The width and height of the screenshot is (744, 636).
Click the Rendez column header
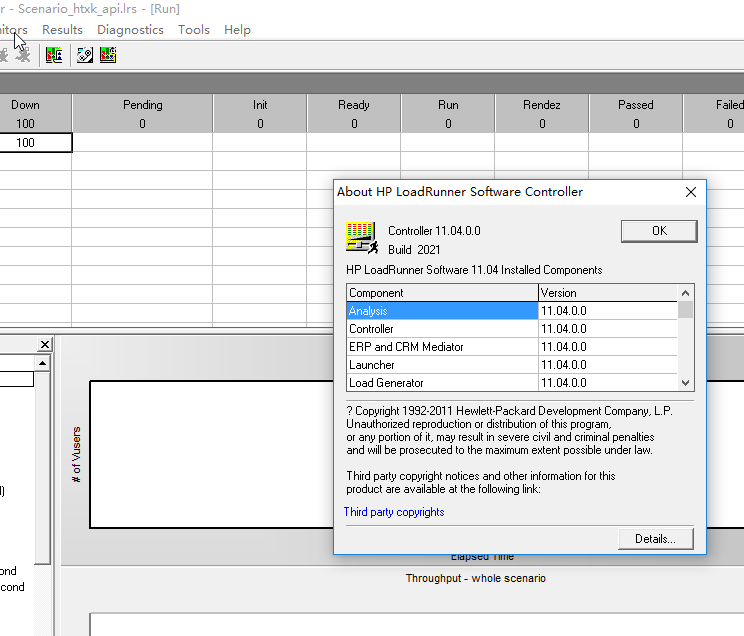pyautogui.click(x=542, y=113)
